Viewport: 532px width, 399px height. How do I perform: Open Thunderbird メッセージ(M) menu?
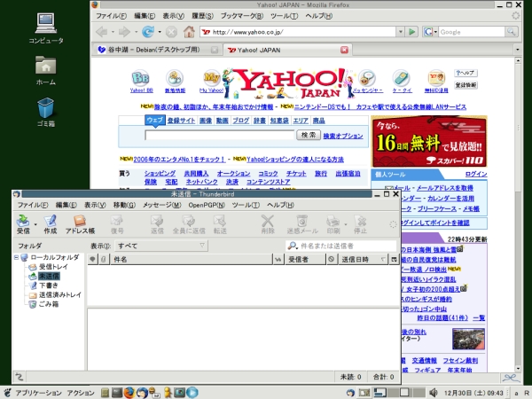pyautogui.click(x=162, y=205)
